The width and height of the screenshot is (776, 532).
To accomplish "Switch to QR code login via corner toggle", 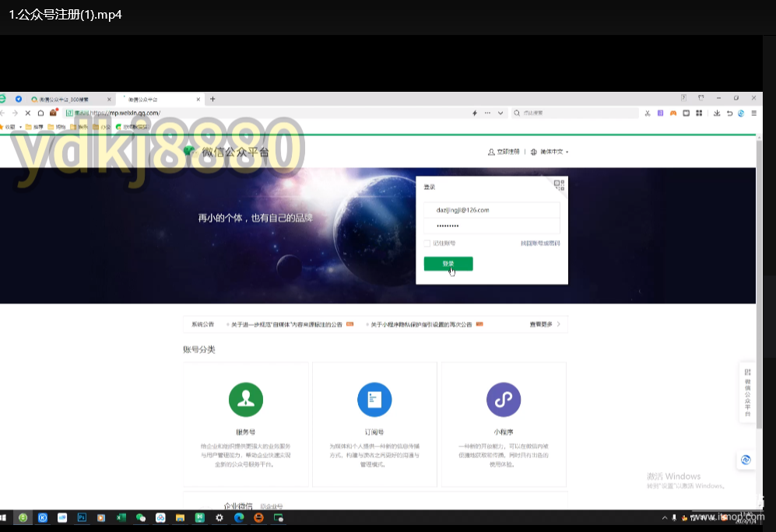I will pos(559,184).
